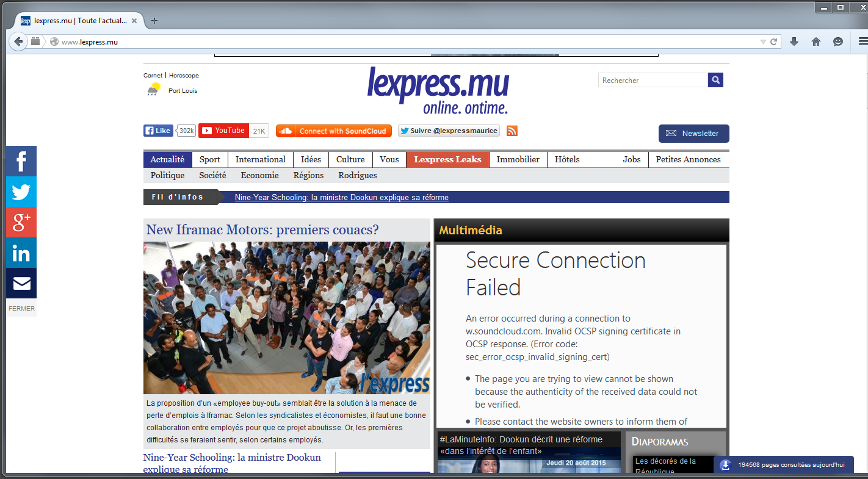Screen dimensions: 868x479
Task: Share by email from the sidebar envelope icon
Action: 21,283
